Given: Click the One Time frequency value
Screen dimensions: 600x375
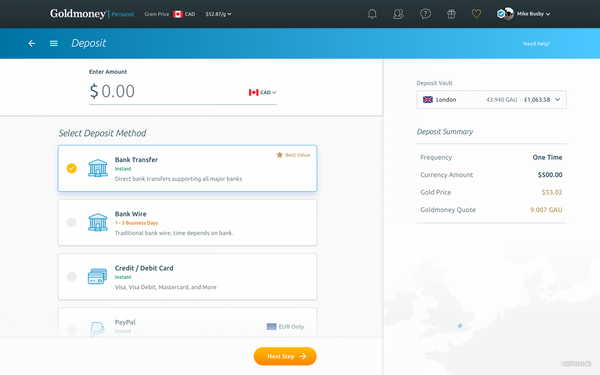Looking at the screenshot, I should [547, 157].
